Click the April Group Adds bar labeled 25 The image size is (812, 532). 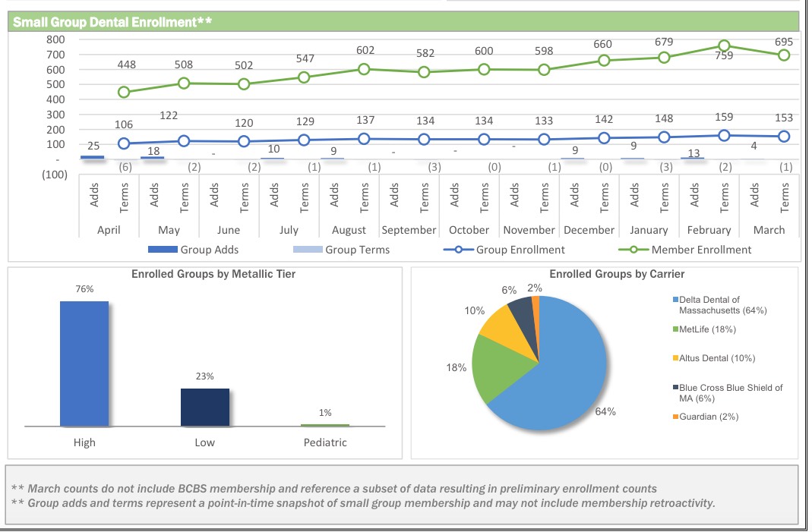click(93, 157)
